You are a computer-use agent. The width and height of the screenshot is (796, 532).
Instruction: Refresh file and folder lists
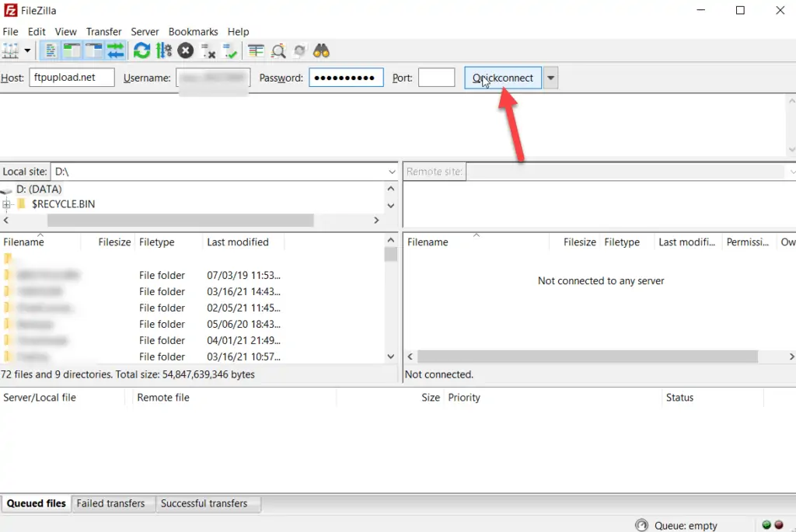click(141, 50)
